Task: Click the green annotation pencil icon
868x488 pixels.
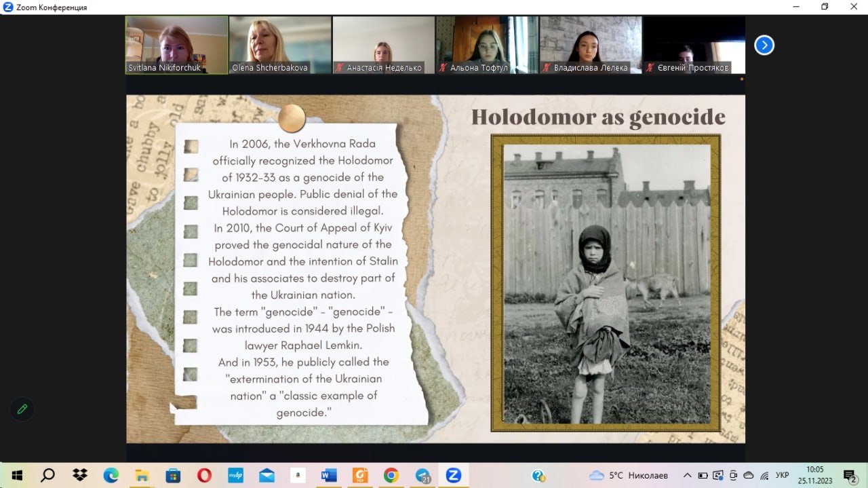Action: click(x=22, y=409)
